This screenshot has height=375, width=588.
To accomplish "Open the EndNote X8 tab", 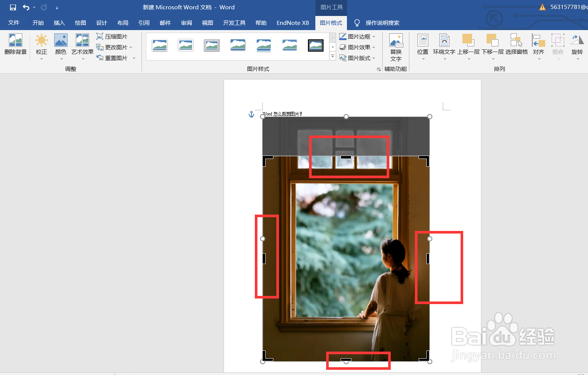I will click(293, 23).
